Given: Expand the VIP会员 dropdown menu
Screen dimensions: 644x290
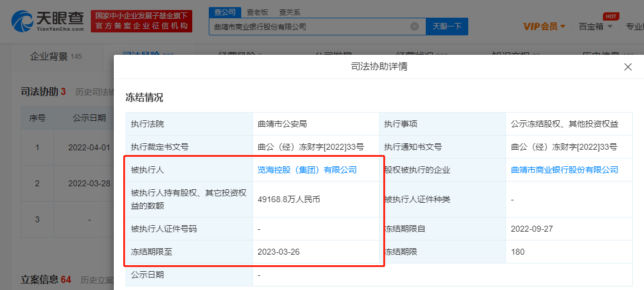Looking at the screenshot, I should [544, 27].
